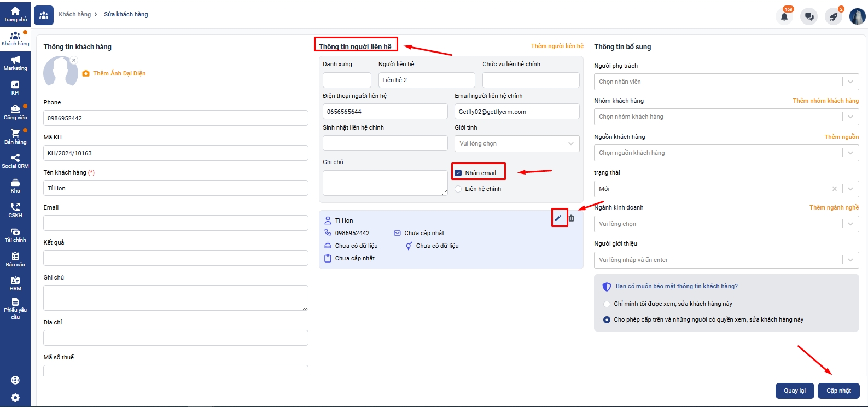Expand the Người phụ trách dropdown
This screenshot has height=407, width=868.
[x=726, y=82]
